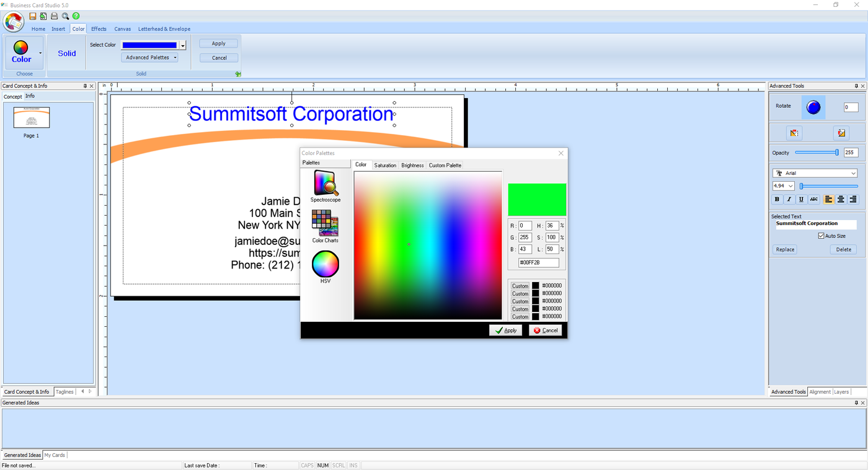This screenshot has width=868, height=470.
Task: Open the Business Card Studio application menu orb
Action: pos(13,22)
